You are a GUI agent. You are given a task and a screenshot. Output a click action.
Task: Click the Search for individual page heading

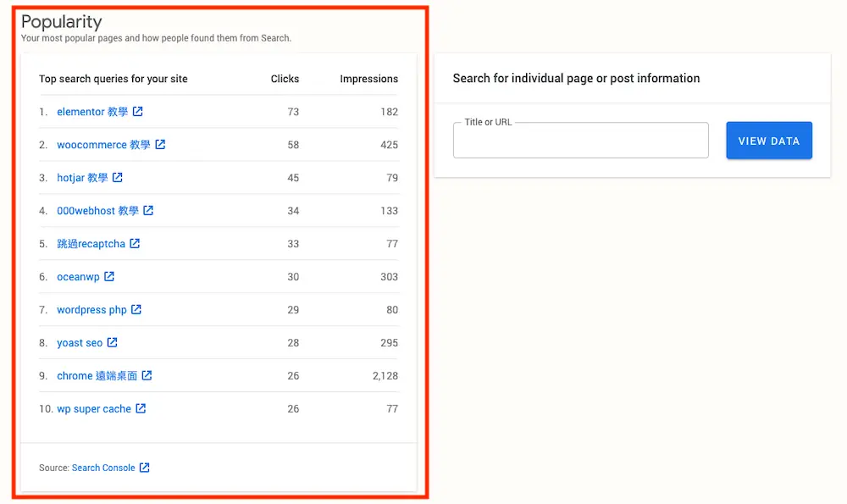(576, 78)
